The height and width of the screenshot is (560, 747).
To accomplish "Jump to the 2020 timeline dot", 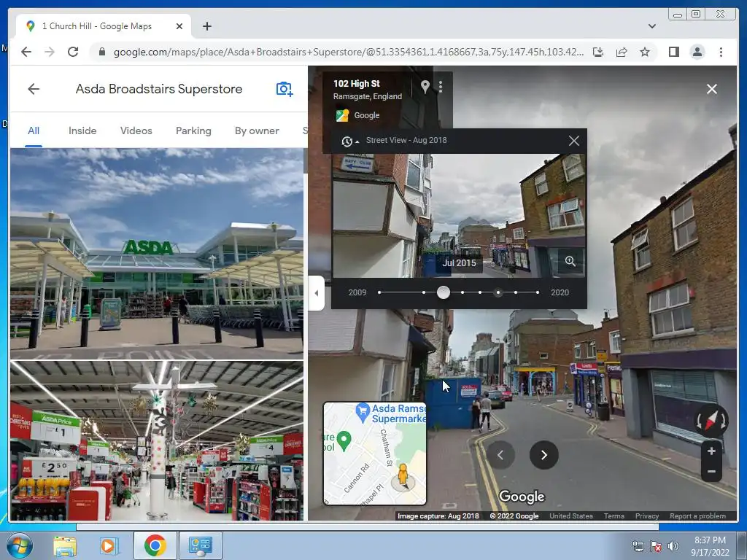I will point(538,292).
